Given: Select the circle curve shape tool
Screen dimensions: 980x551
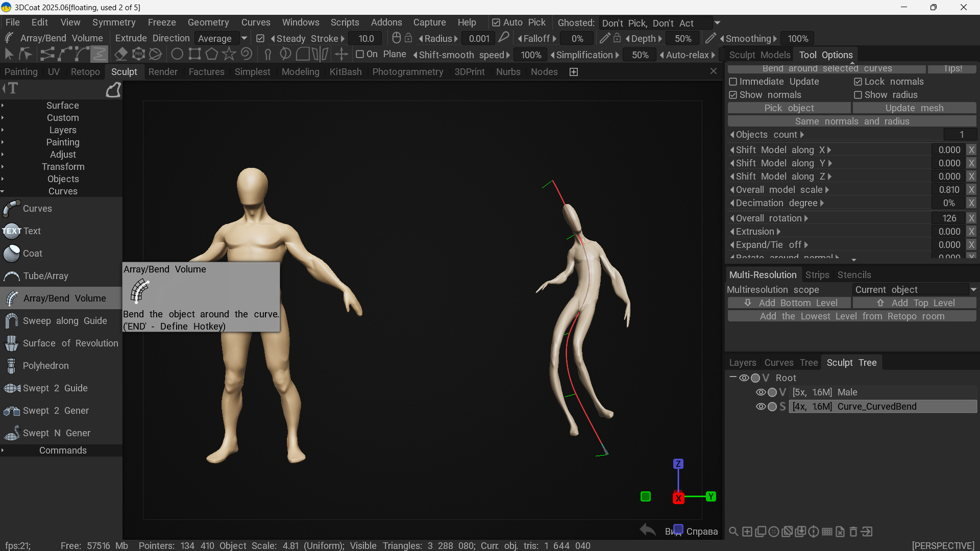Looking at the screenshot, I should click(x=177, y=54).
